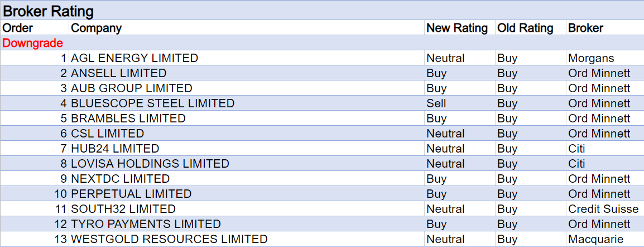This screenshot has width=644, height=247.
Task: Click the Morgans broker cell
Action: [591, 58]
